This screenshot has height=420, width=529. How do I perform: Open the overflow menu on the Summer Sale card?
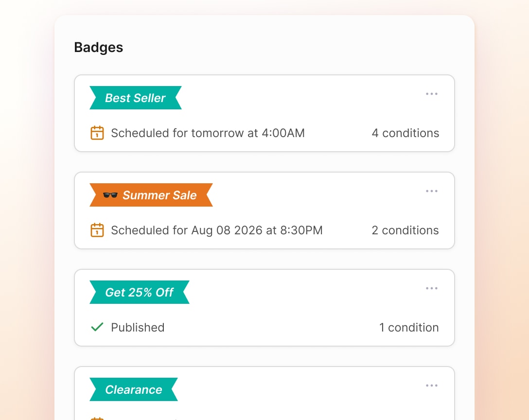tap(432, 191)
